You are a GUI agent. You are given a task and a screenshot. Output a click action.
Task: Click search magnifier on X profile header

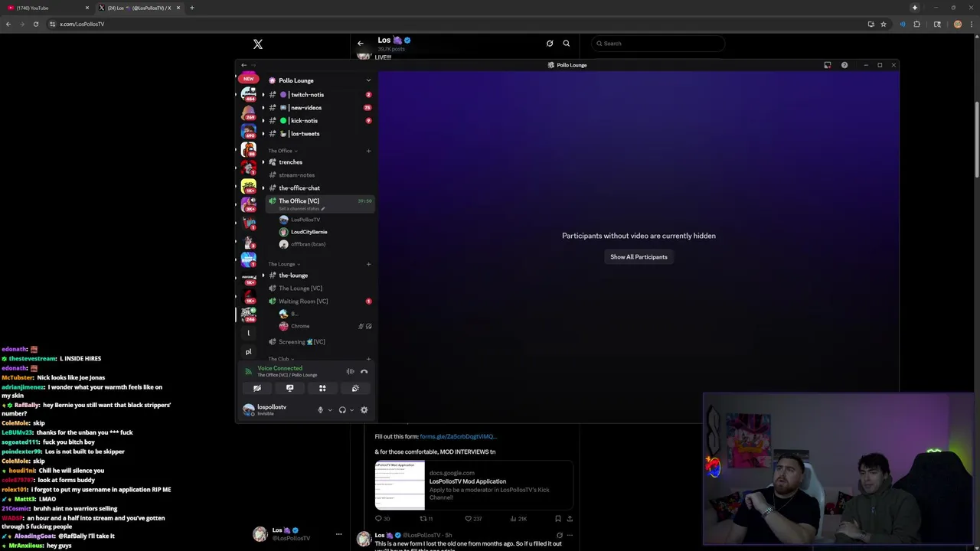tap(567, 44)
